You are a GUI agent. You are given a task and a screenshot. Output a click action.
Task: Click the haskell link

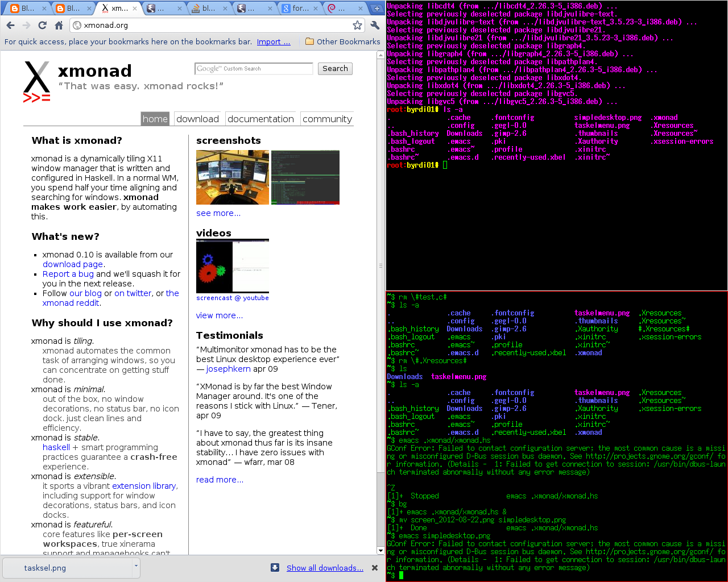(56, 447)
